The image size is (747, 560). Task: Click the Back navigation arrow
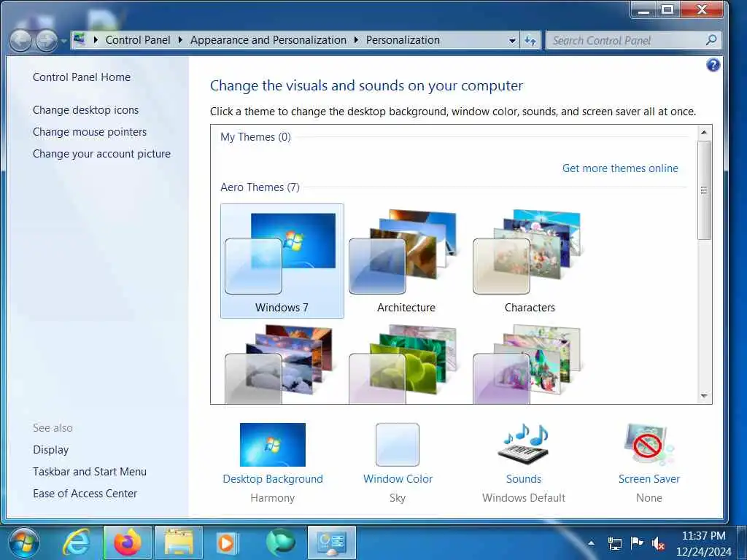pos(20,41)
